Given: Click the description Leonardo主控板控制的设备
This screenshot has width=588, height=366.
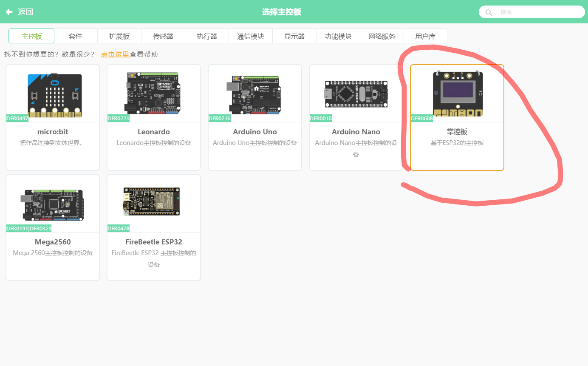Looking at the screenshot, I should 154,143.
